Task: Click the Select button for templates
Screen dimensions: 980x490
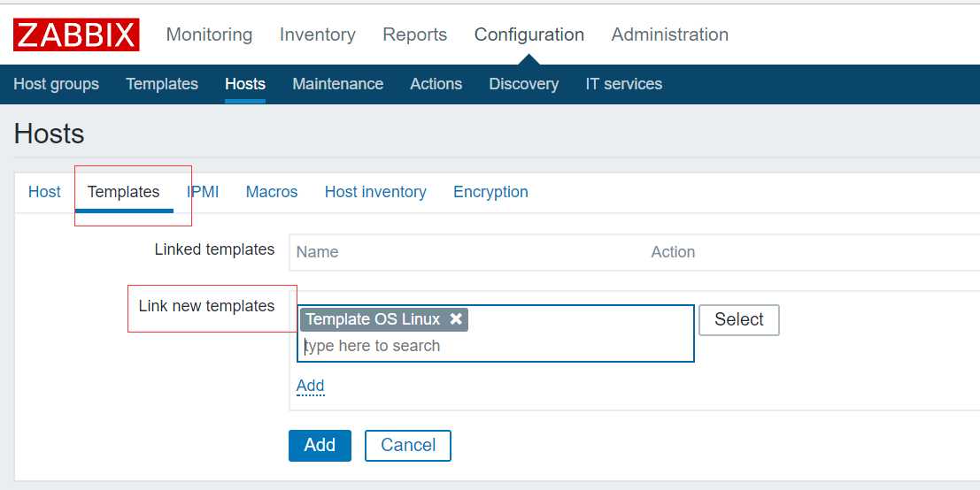Action: (x=738, y=319)
